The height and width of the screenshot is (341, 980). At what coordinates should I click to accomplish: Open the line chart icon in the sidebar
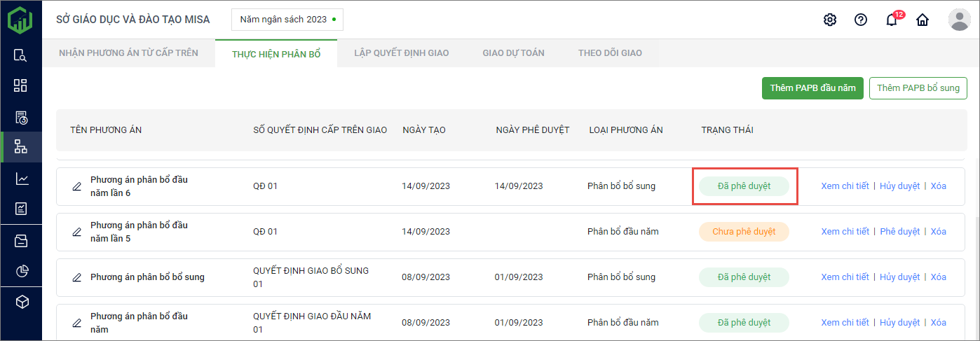coord(21,179)
